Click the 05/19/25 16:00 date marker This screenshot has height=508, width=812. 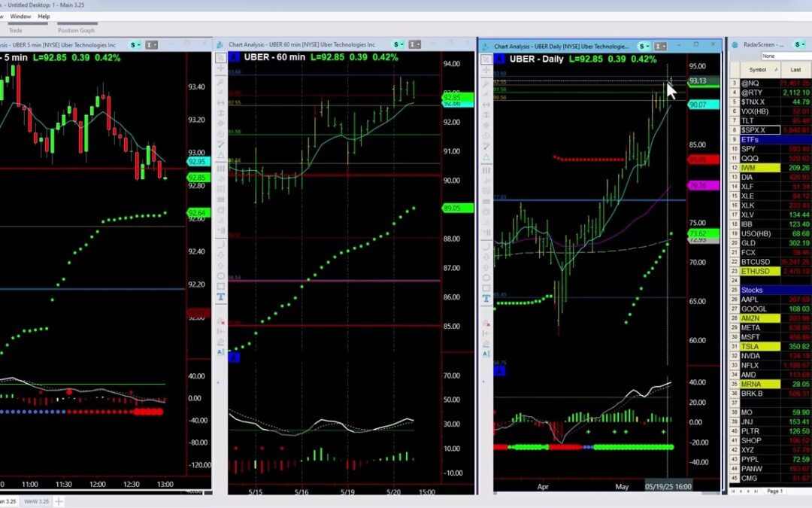coord(668,486)
